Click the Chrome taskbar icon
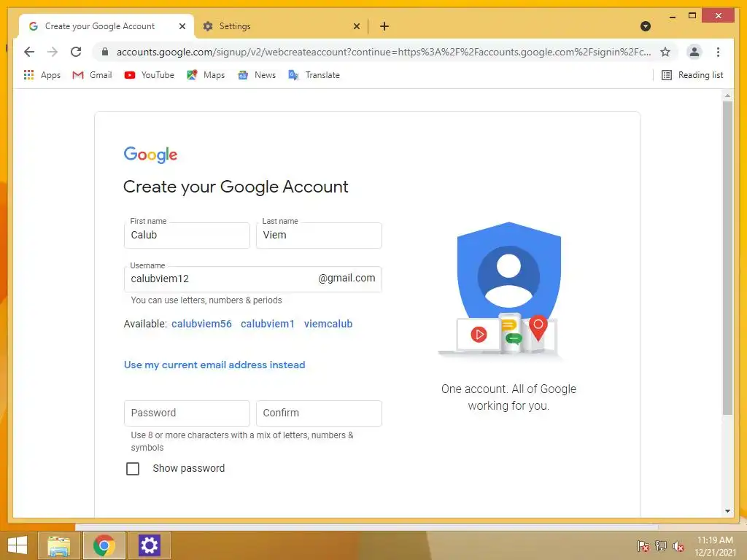This screenshot has width=747, height=560. [104, 545]
